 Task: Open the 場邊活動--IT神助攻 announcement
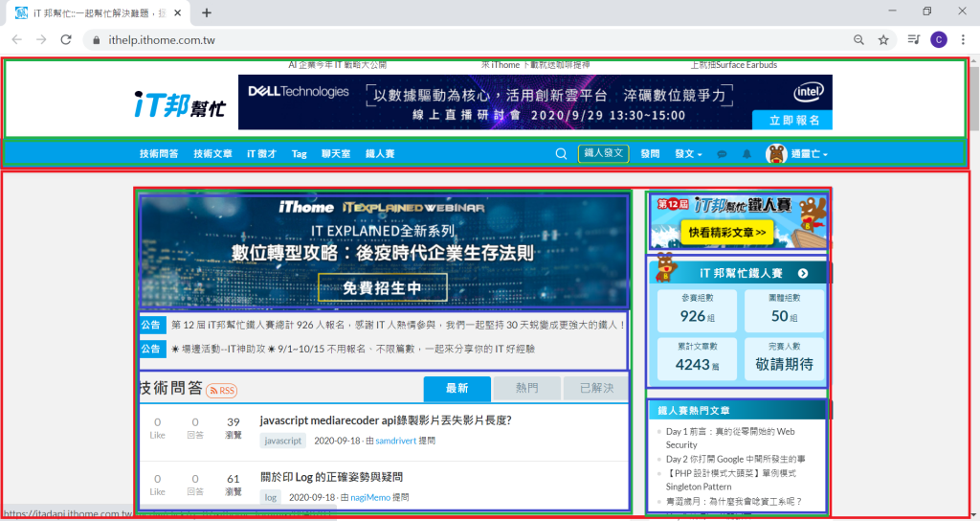[x=353, y=349]
